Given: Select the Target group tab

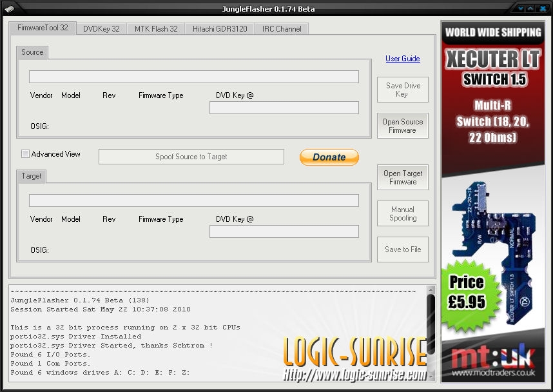Looking at the screenshot, I should pyautogui.click(x=32, y=176).
